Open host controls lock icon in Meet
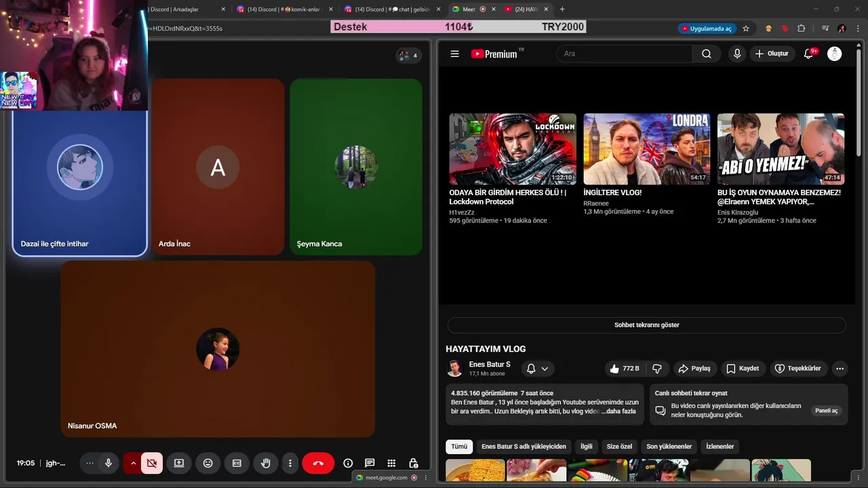 [x=413, y=463]
